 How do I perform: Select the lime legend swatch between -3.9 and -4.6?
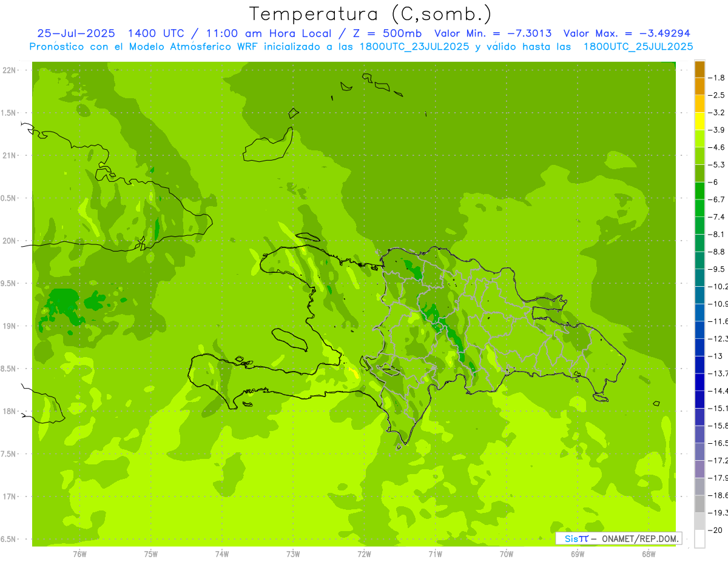[699, 139]
